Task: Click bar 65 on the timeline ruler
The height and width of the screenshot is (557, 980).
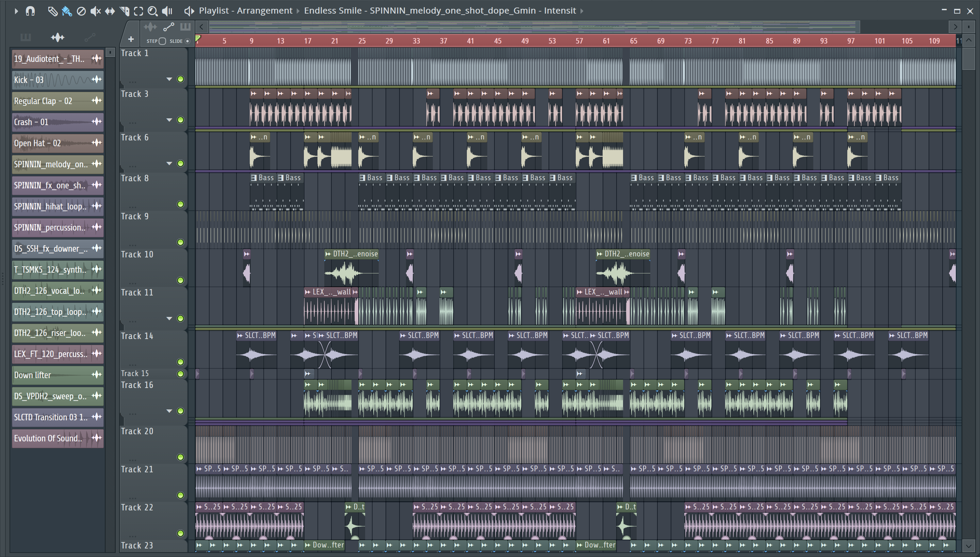Action: (634, 41)
